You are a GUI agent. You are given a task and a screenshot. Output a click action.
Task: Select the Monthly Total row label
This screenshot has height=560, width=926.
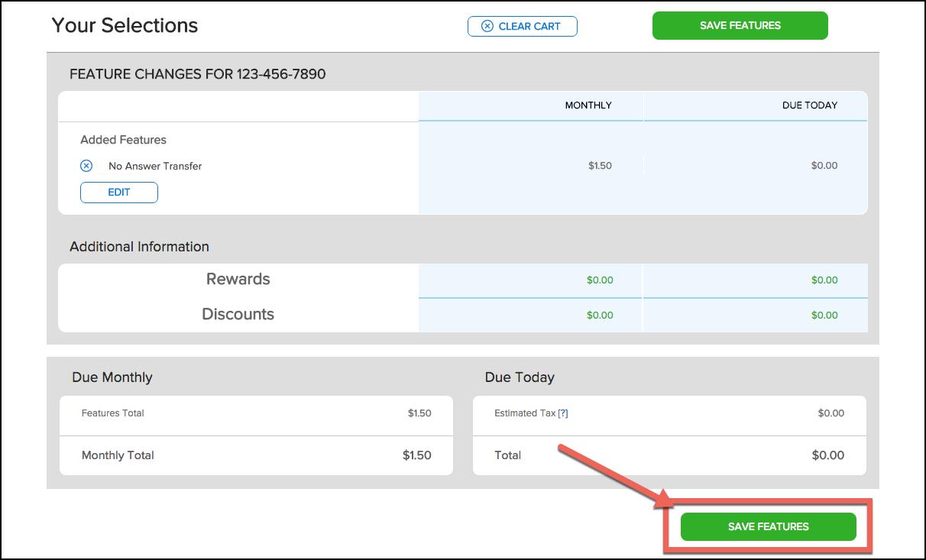[118, 455]
